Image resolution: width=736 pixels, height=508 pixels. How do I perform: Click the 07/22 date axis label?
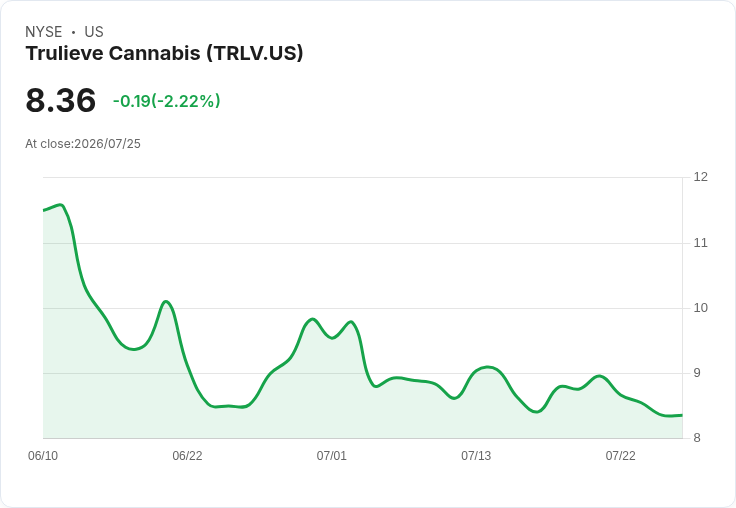click(x=621, y=456)
